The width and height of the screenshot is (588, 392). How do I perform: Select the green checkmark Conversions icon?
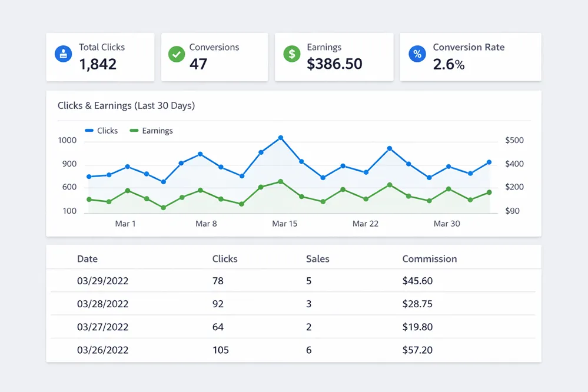[x=177, y=54]
